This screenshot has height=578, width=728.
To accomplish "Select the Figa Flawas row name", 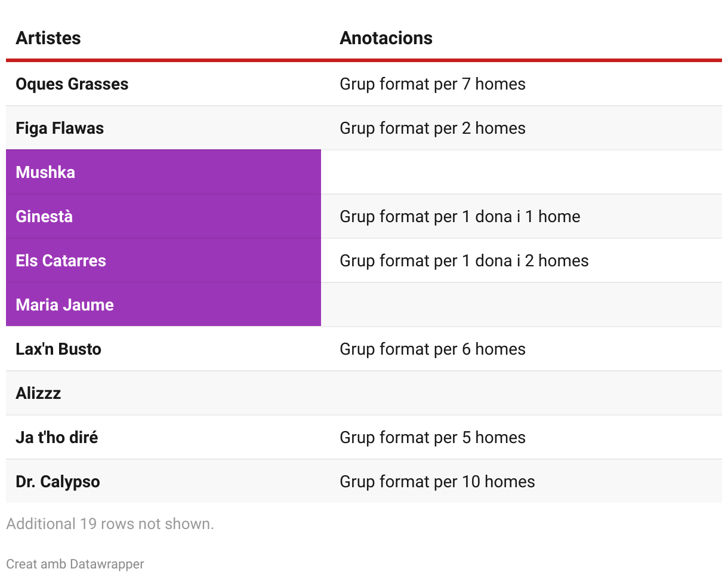I will pyautogui.click(x=60, y=128).
